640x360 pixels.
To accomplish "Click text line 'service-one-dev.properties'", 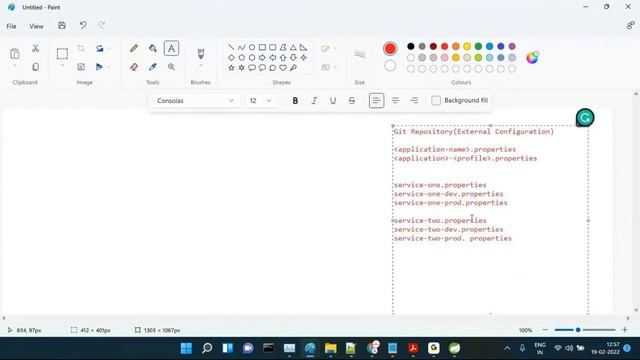I will (x=449, y=194).
